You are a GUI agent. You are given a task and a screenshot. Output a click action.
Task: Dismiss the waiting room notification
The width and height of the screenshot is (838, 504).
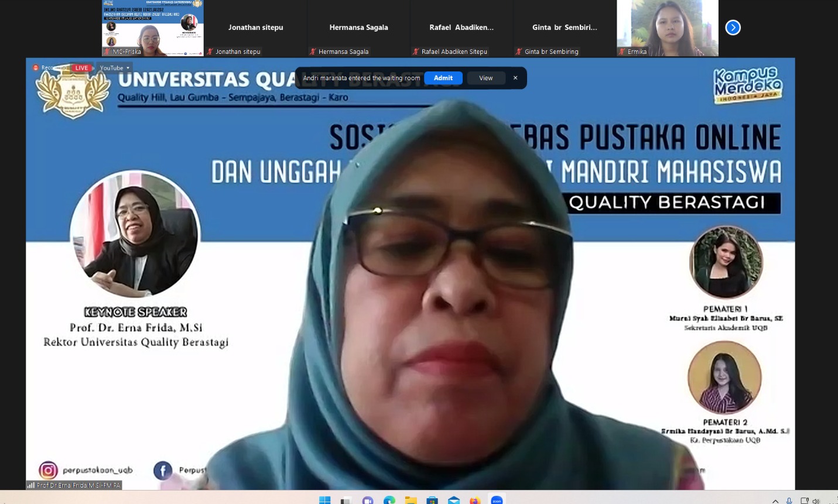tap(515, 78)
